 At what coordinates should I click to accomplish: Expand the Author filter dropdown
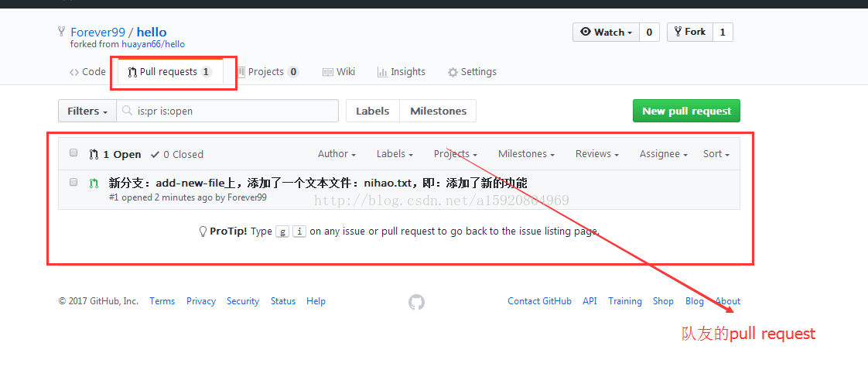click(337, 154)
